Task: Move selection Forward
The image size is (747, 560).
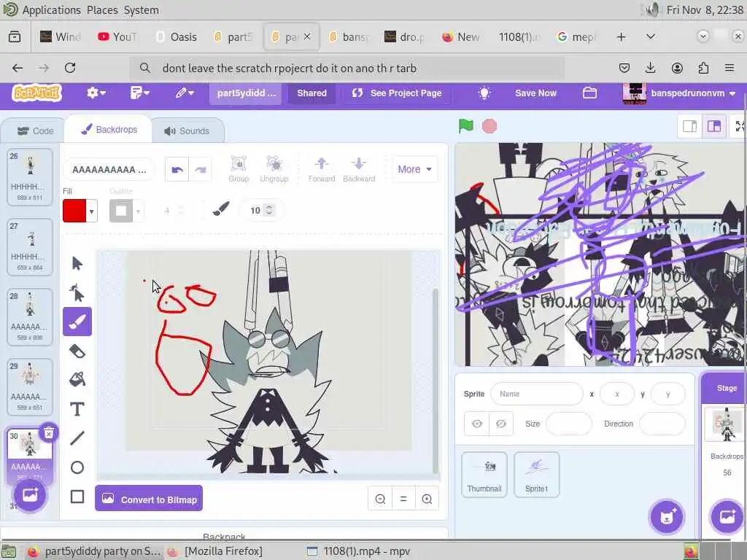Action: [x=322, y=169]
